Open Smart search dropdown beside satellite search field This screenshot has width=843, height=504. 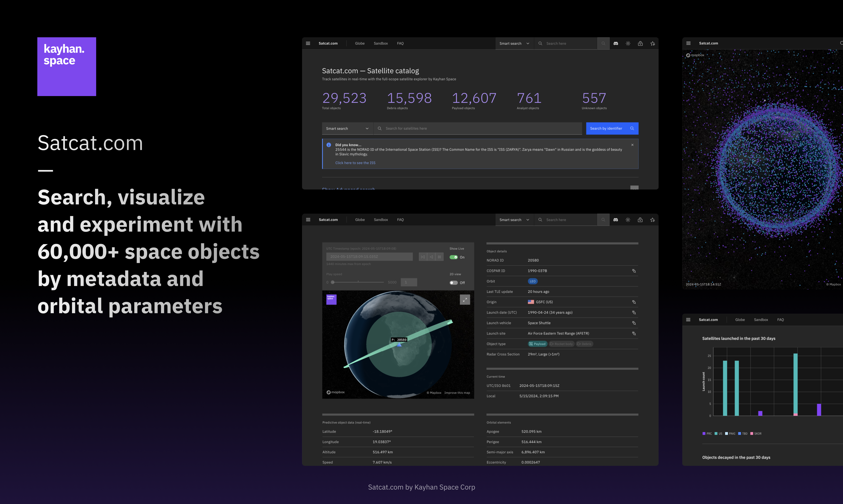(347, 128)
